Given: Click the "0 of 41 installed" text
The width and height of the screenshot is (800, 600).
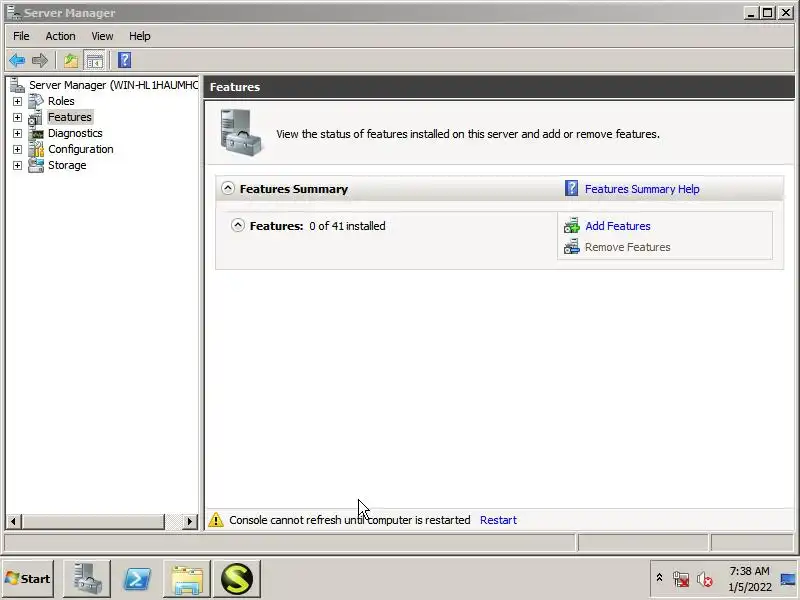Looking at the screenshot, I should 347,226.
